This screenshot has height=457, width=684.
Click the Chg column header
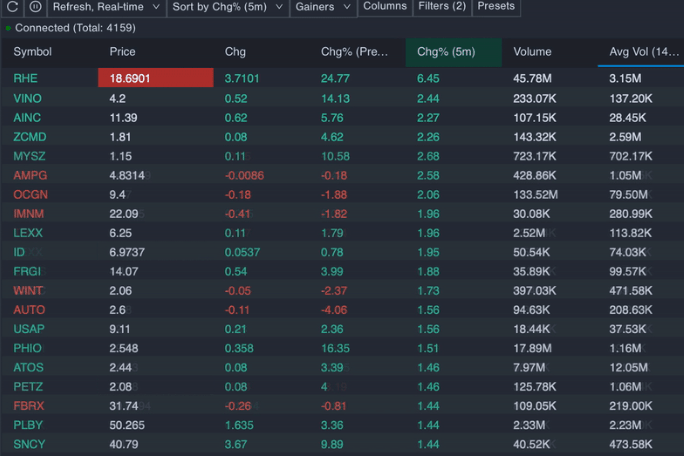(235, 52)
